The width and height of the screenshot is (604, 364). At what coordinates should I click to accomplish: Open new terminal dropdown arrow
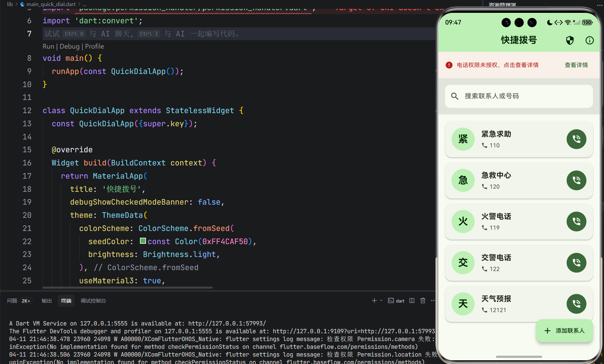click(381, 301)
